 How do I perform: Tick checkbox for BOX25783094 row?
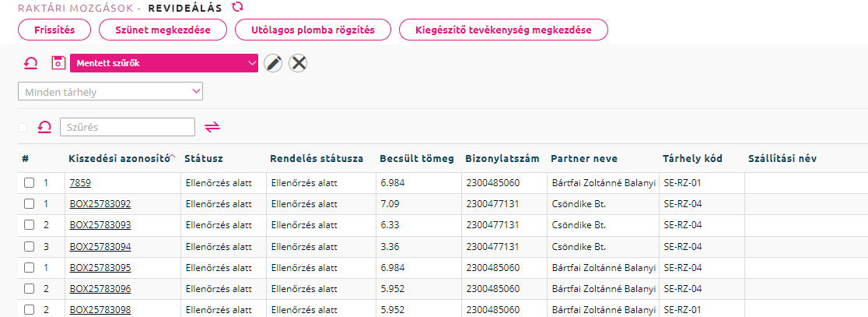tap(29, 246)
